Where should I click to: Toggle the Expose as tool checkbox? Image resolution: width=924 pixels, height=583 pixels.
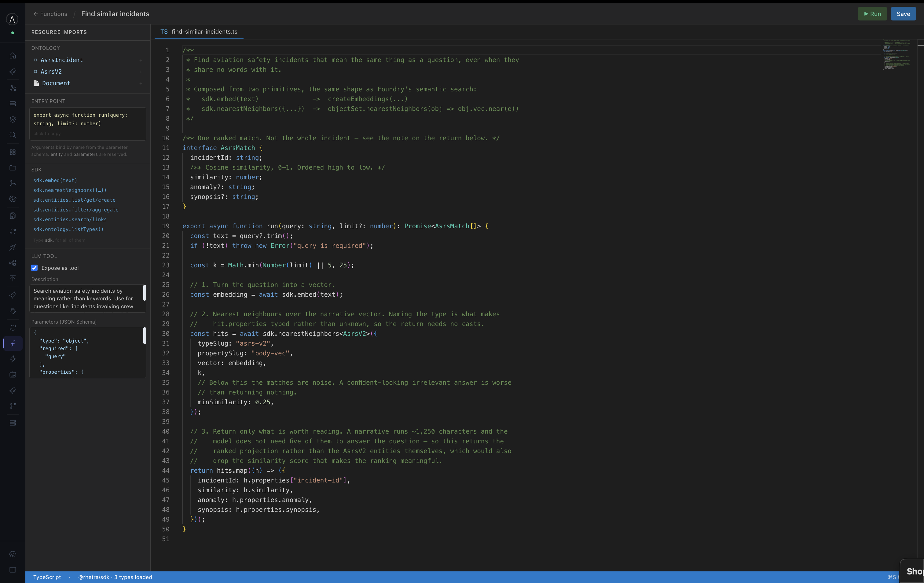pos(35,268)
